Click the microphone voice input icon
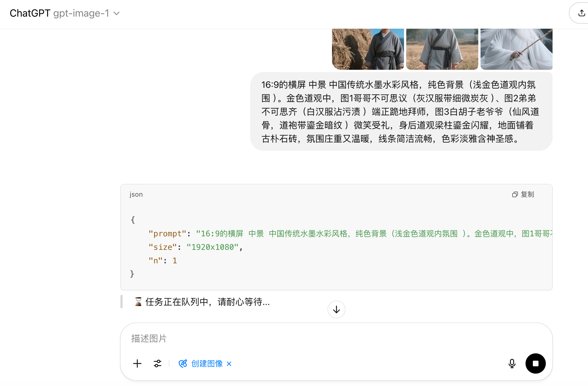 click(x=512, y=363)
